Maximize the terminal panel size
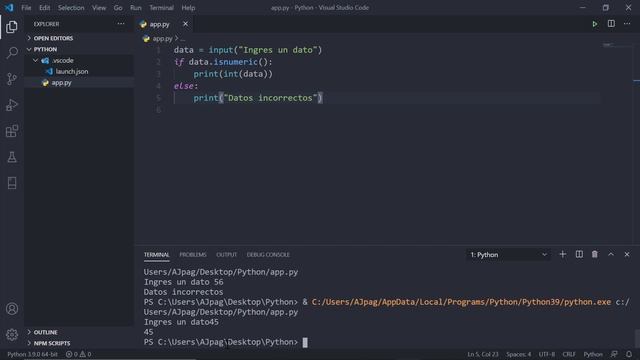640x360 pixels. point(611,254)
